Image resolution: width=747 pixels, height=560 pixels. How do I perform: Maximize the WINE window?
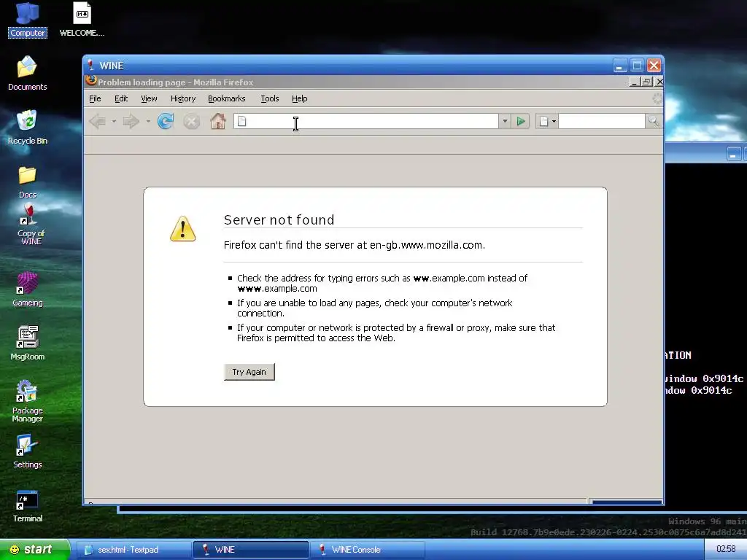[x=637, y=66]
